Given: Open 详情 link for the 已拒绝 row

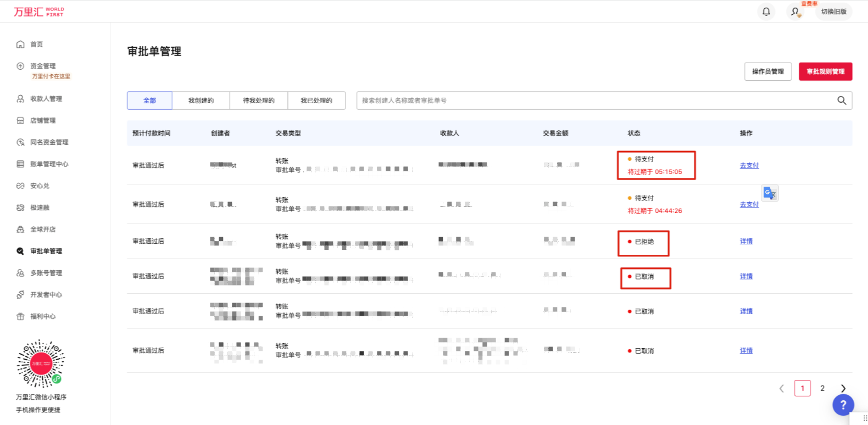Looking at the screenshot, I should [x=745, y=241].
